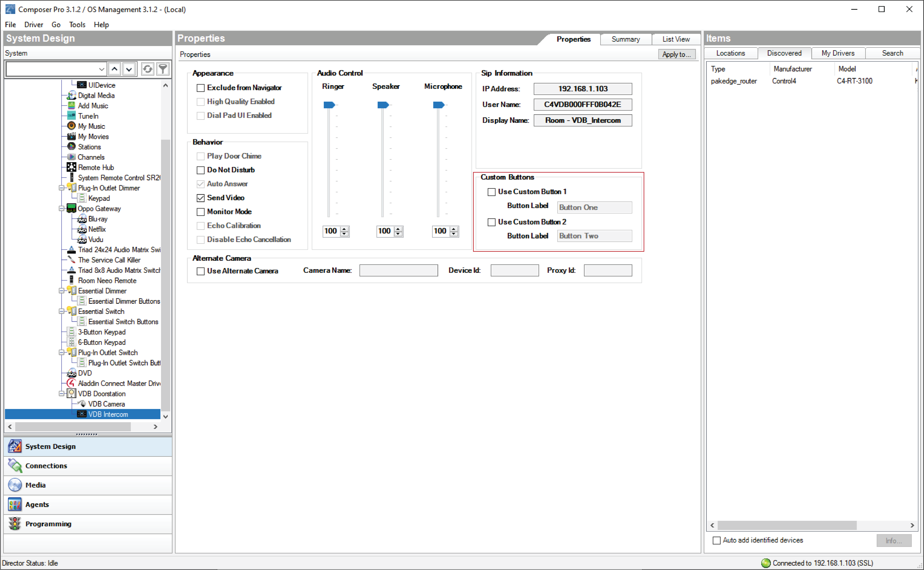
Task: Collapse the Essential Switch node
Action: click(x=61, y=311)
